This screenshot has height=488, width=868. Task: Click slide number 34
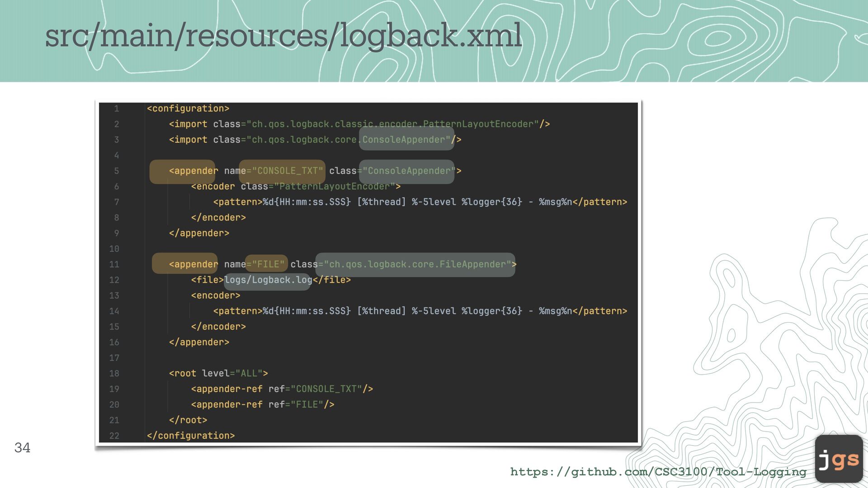[x=22, y=447]
